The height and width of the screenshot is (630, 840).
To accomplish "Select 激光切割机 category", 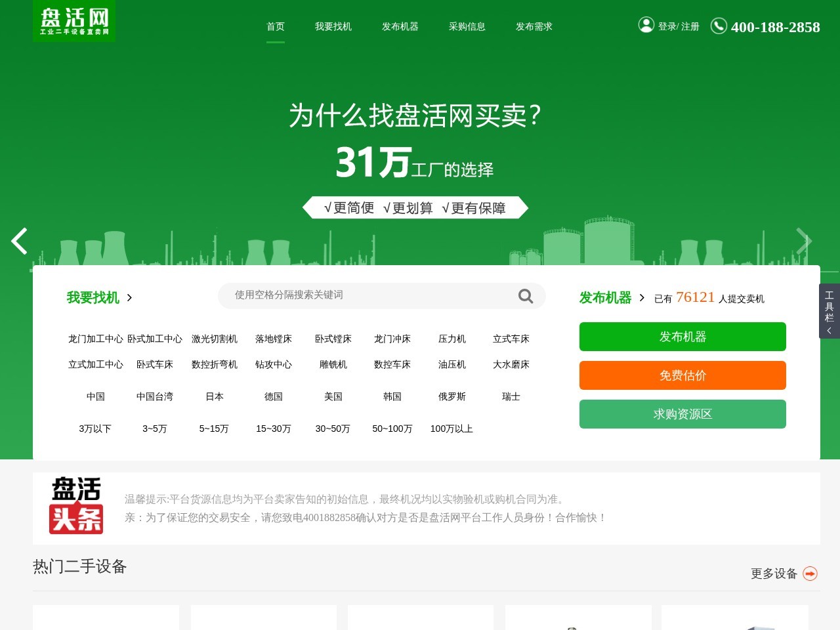I will [215, 339].
